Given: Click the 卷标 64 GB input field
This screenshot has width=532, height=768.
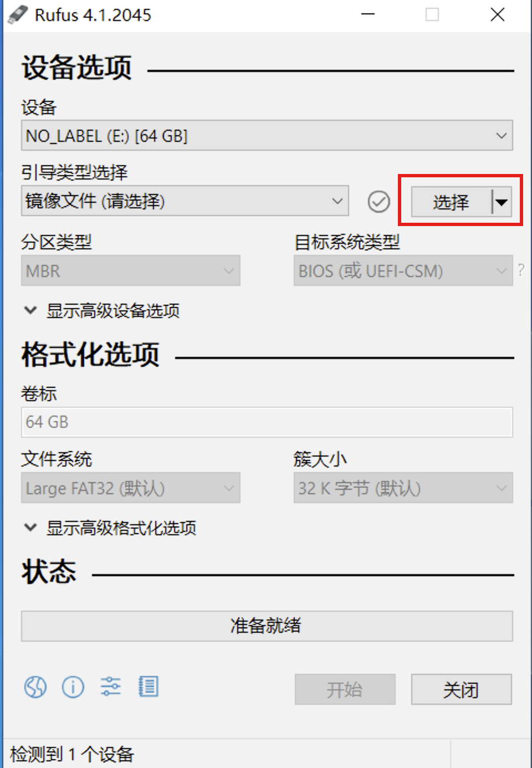Looking at the screenshot, I should (x=267, y=422).
